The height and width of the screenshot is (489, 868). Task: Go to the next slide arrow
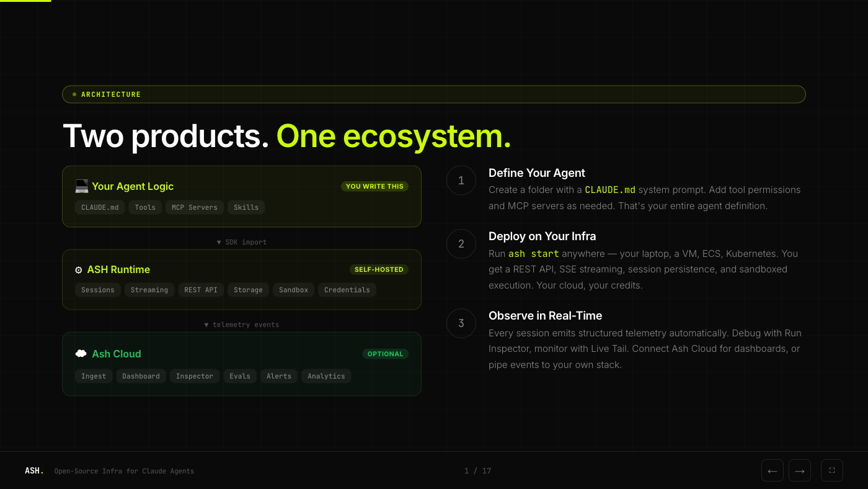click(799, 471)
